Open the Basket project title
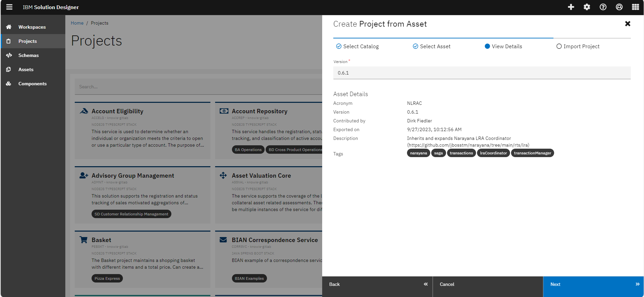 pyautogui.click(x=101, y=240)
